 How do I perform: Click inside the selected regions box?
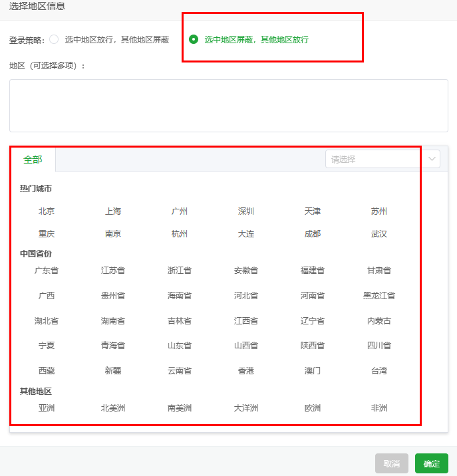pos(228,106)
